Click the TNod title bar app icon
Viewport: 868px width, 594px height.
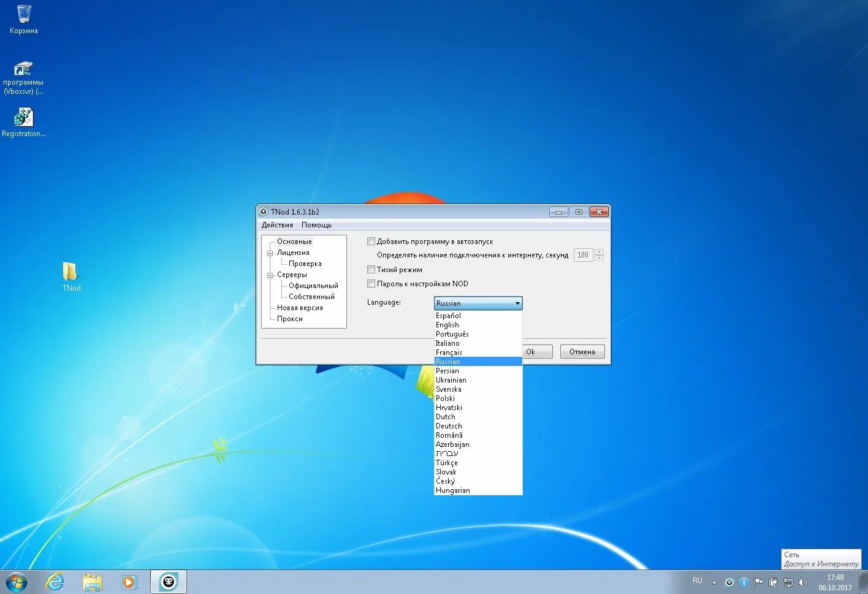coord(264,211)
